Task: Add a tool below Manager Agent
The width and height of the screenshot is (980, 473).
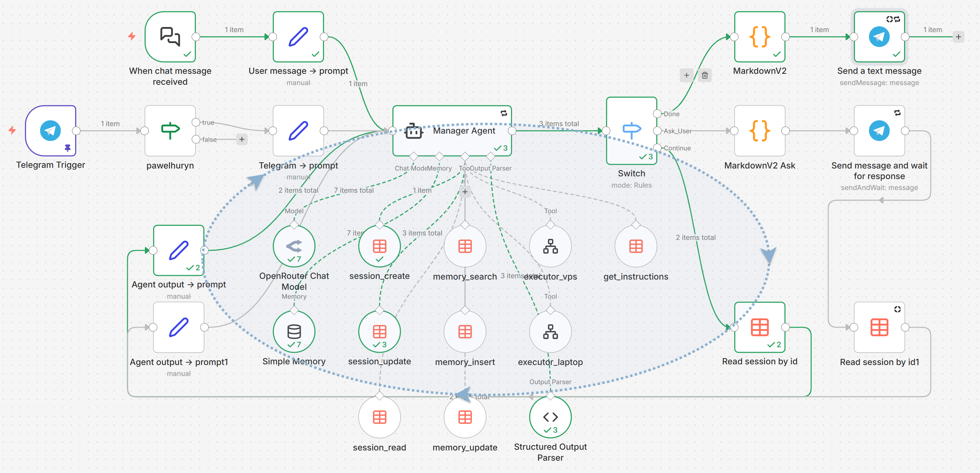Action: point(465,192)
